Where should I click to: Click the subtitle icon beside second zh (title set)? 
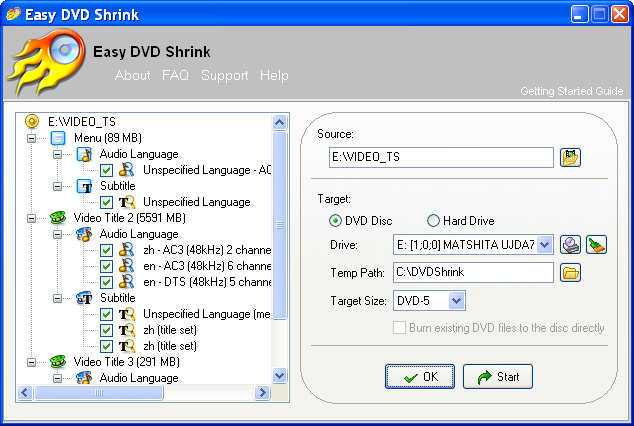click(127, 346)
